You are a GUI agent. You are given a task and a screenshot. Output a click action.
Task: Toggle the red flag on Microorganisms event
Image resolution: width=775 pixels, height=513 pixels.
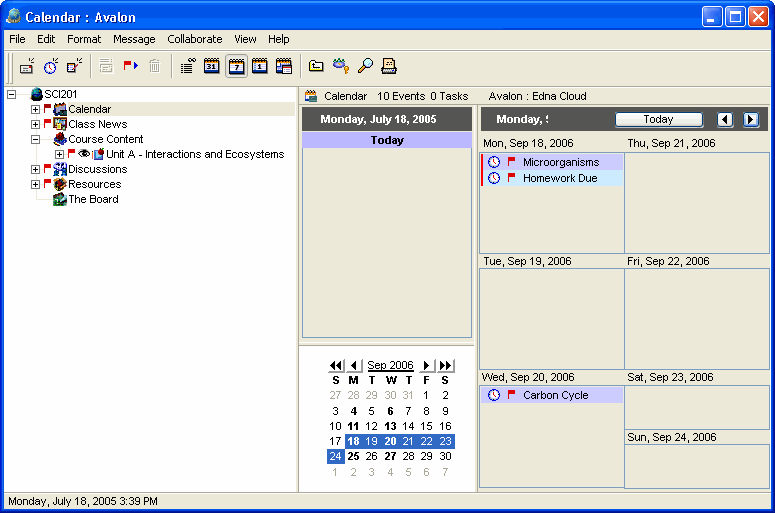point(512,162)
